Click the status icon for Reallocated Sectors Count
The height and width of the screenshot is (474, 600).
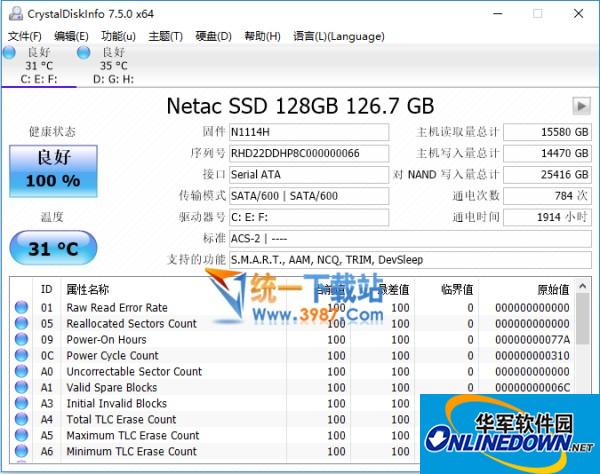click(x=21, y=324)
